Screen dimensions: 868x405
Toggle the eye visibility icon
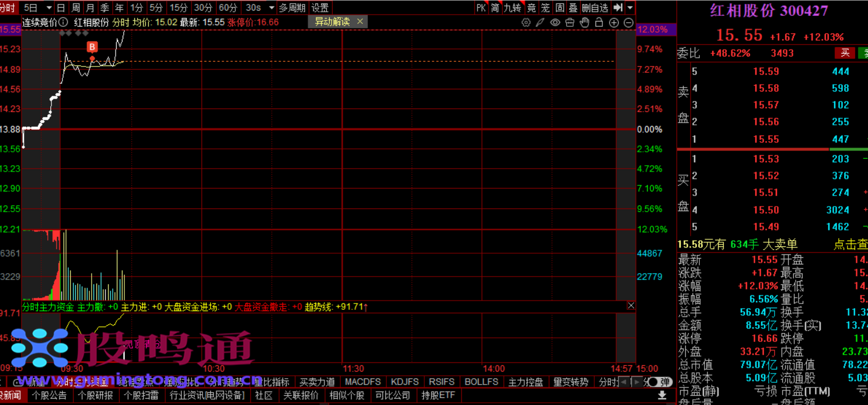coord(555,22)
